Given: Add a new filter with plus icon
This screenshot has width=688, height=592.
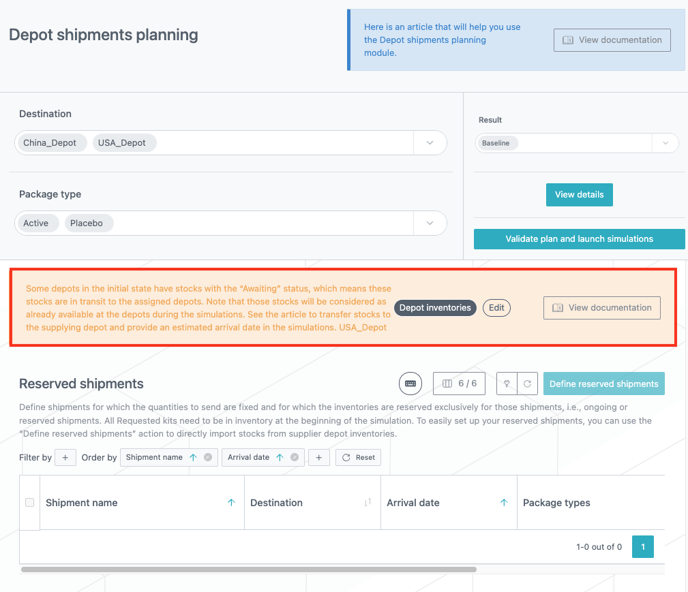Looking at the screenshot, I should [64, 457].
